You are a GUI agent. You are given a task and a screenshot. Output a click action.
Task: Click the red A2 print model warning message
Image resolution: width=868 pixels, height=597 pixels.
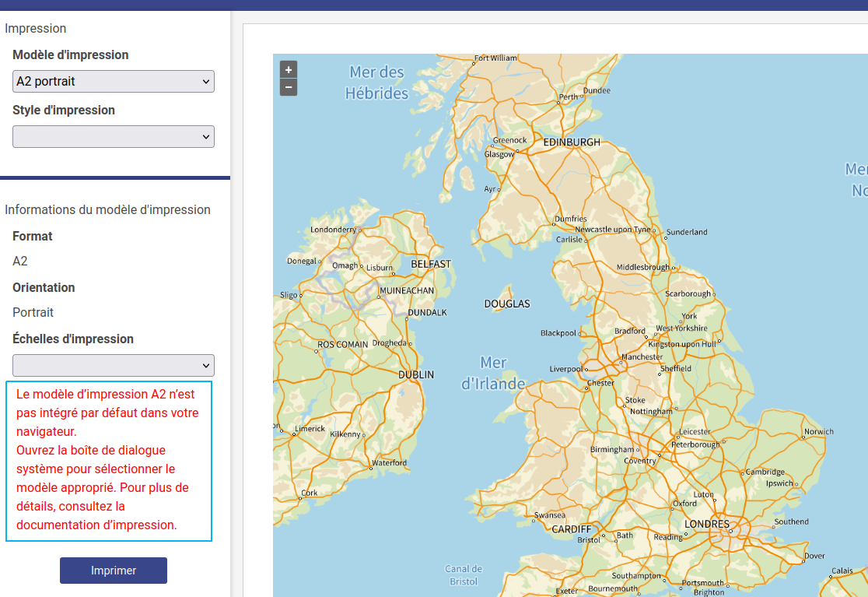point(109,460)
